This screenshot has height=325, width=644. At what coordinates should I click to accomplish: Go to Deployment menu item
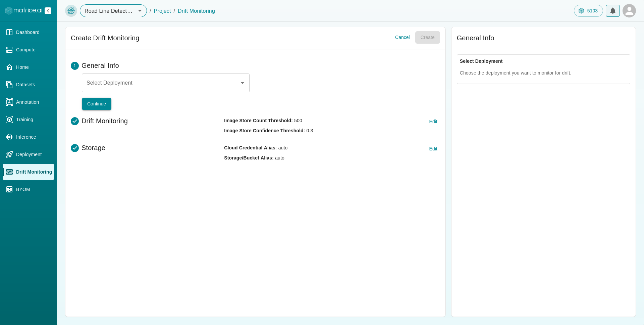(x=28, y=154)
